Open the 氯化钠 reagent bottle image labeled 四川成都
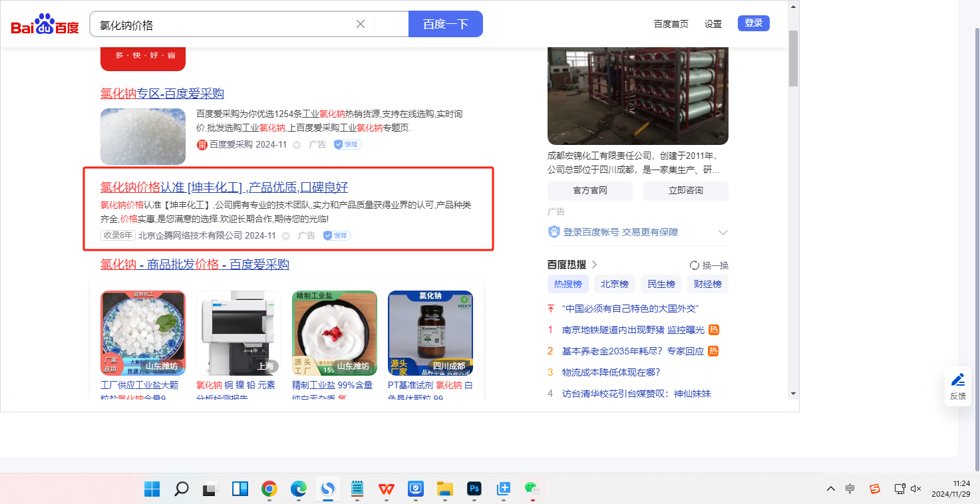 pos(430,333)
